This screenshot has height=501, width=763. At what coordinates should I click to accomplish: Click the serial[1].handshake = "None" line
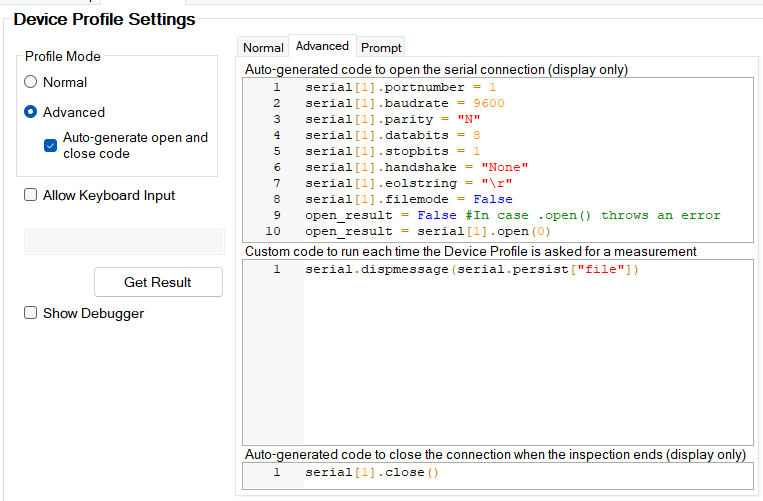(416, 167)
